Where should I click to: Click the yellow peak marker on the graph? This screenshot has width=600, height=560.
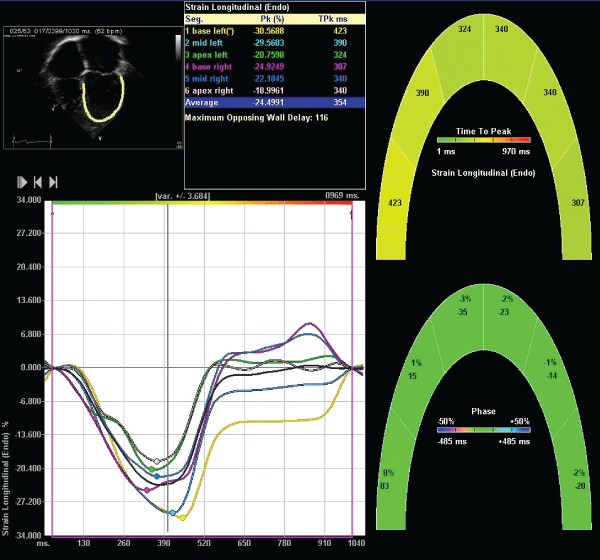pos(183,518)
